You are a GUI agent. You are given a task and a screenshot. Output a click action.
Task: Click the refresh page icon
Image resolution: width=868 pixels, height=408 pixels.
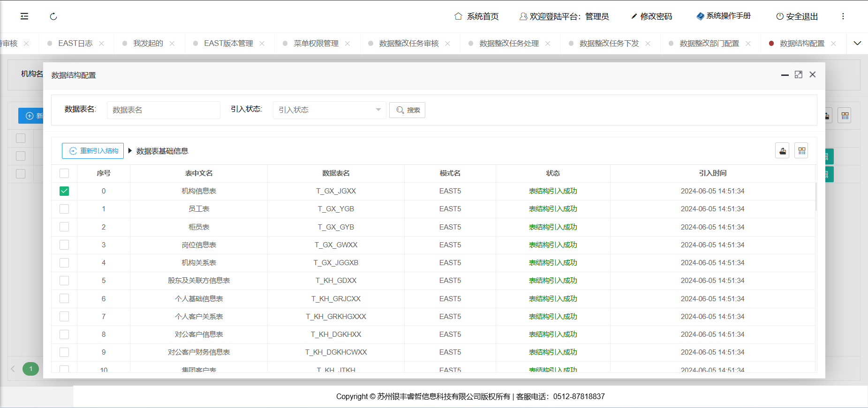coord(53,16)
